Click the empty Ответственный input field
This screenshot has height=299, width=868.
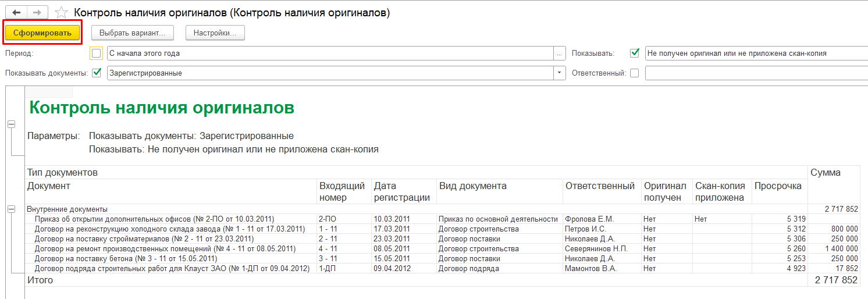tap(756, 73)
